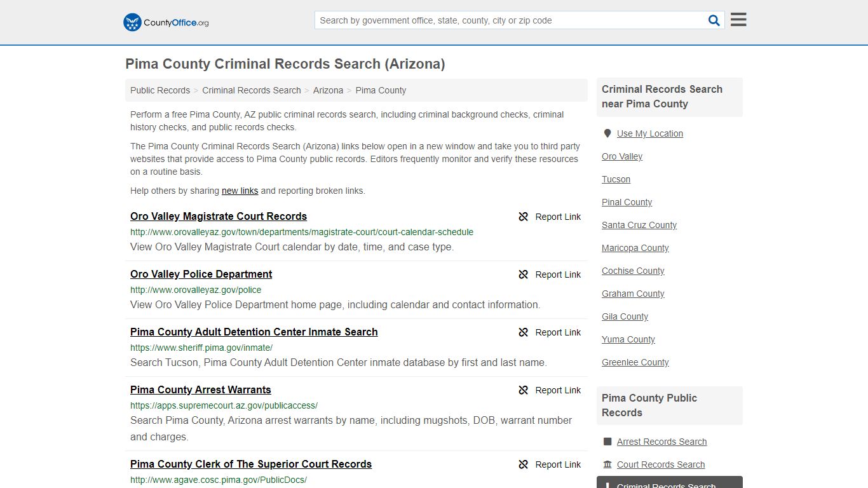Select Gila County link
This screenshot has height=488, width=868.
[625, 316]
